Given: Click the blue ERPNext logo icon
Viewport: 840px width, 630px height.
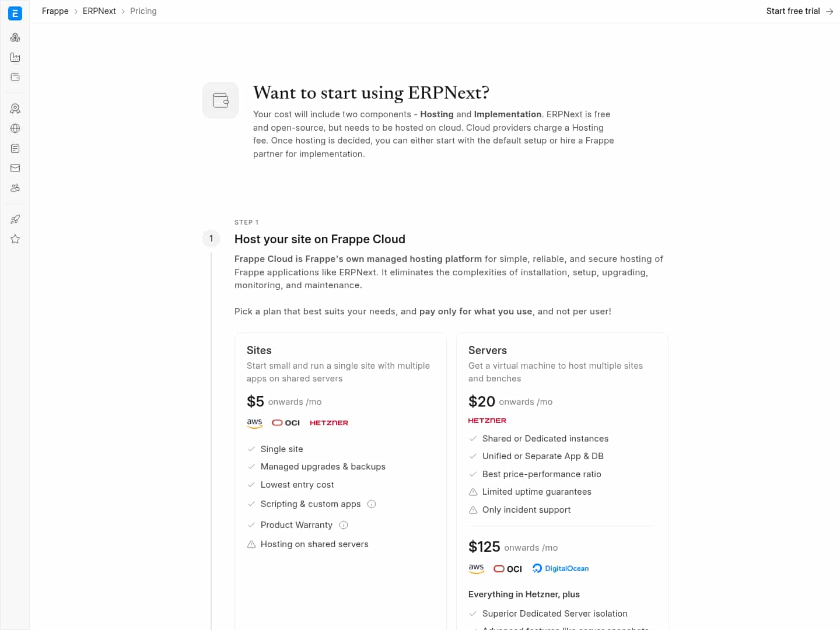Looking at the screenshot, I should pos(15,13).
